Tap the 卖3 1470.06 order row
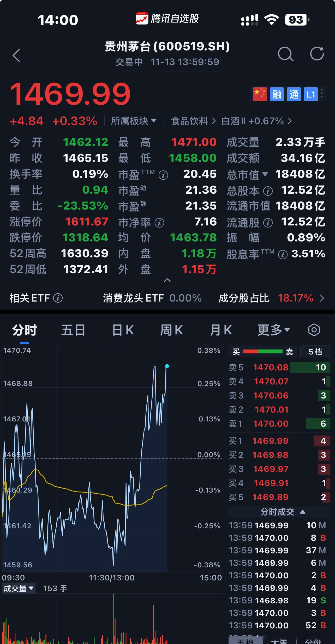Viewport: 335px width, 644px height. pyautogui.click(x=279, y=395)
